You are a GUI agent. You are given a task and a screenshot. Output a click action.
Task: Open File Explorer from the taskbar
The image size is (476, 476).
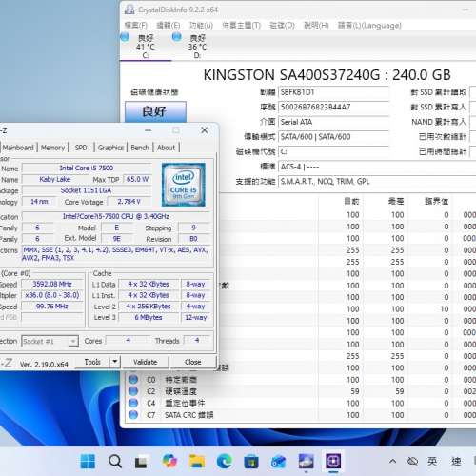point(197,462)
